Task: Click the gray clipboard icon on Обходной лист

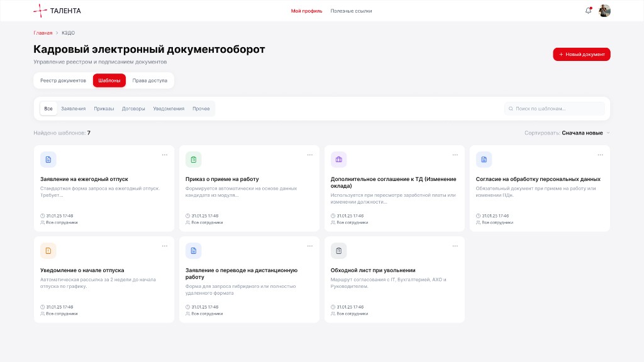Action: tap(339, 251)
